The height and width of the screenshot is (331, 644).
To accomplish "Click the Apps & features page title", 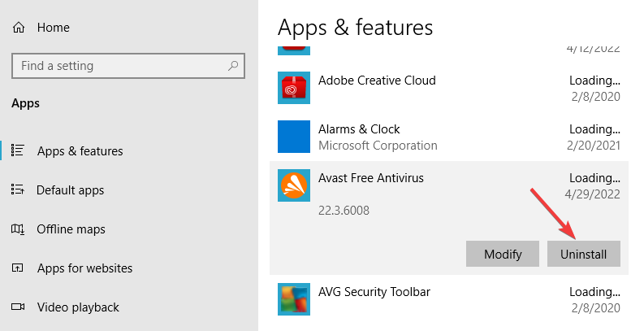I will coord(355,28).
